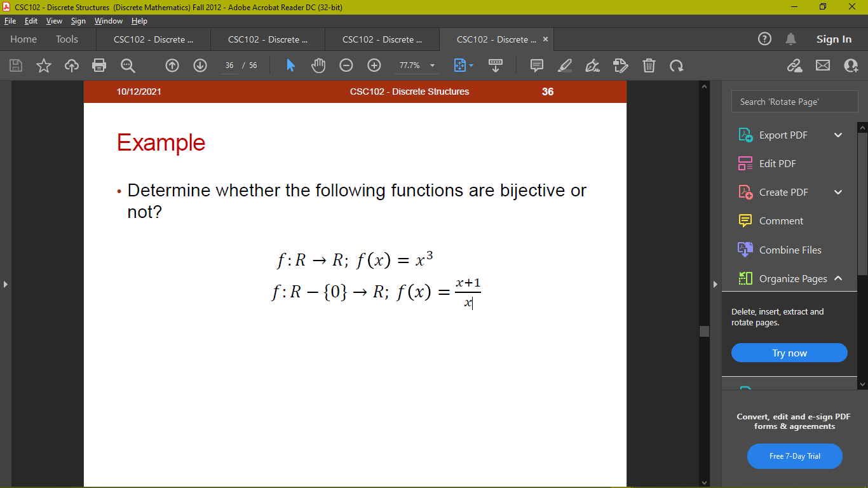Open the zoom percentage dropdown
This screenshot has height=488, width=868.
point(431,65)
